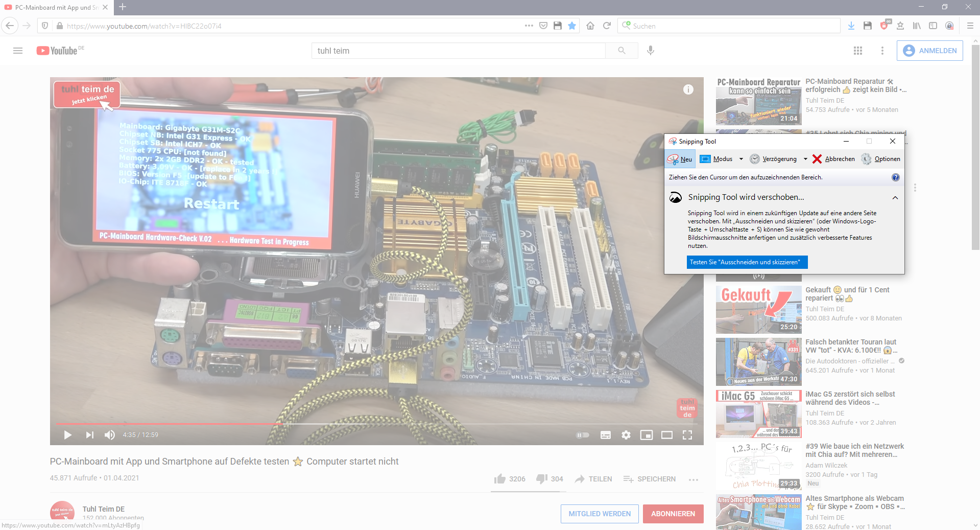Click Testen Sie Ausschneiden und skizzieren button
Screen dimensions: 980x530
747,262
